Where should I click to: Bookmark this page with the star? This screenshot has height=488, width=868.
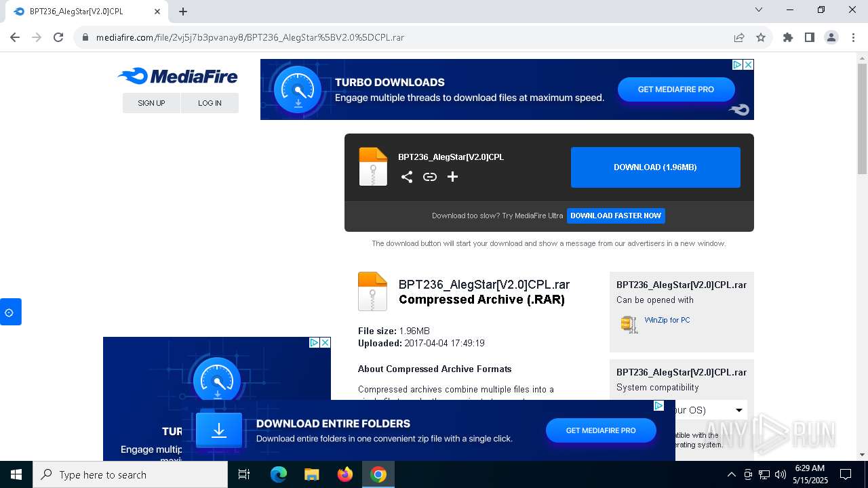coord(761,37)
